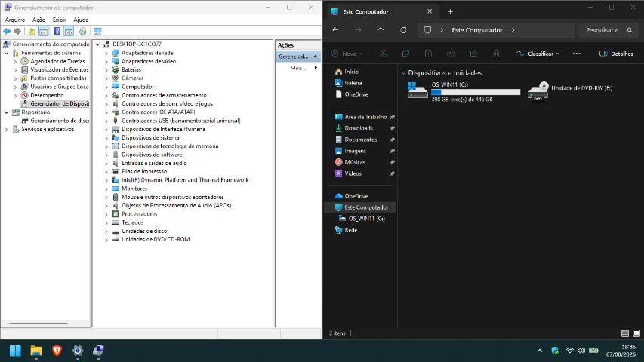
Task: Open Brave browser from taskbar
Action: coord(57,351)
